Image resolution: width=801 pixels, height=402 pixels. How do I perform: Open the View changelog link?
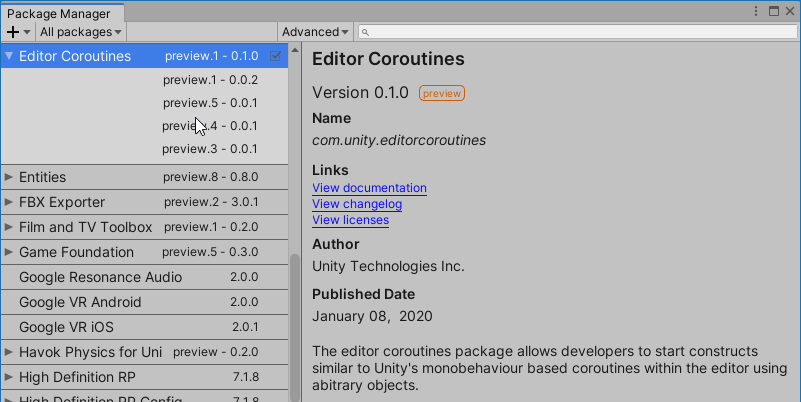click(357, 204)
